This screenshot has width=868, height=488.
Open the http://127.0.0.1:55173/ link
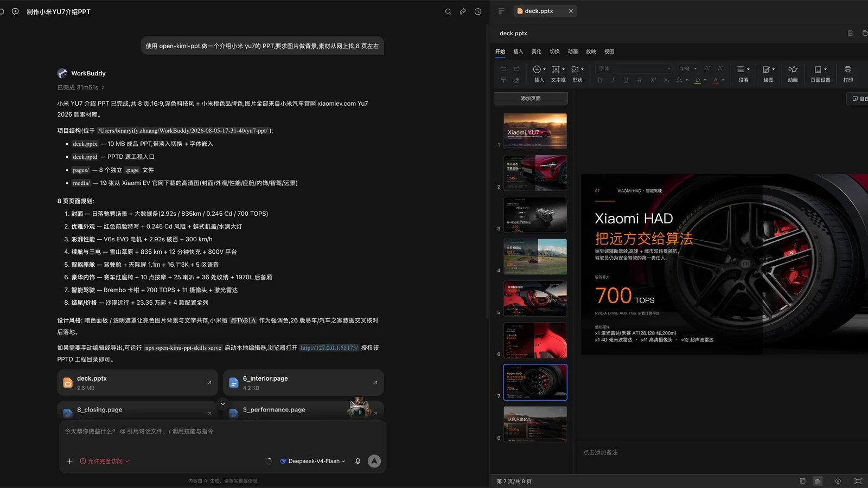[329, 348]
